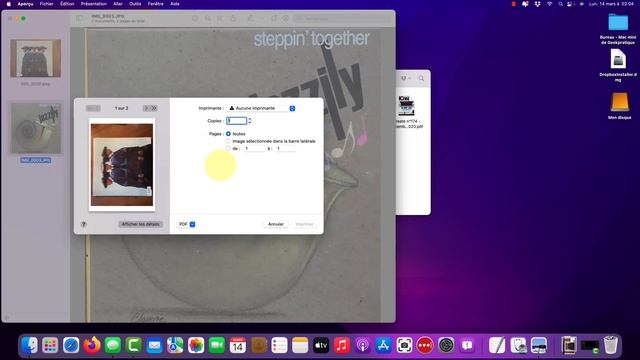Open Messages app in the Dock
The width and height of the screenshot is (640, 360).
113,345
